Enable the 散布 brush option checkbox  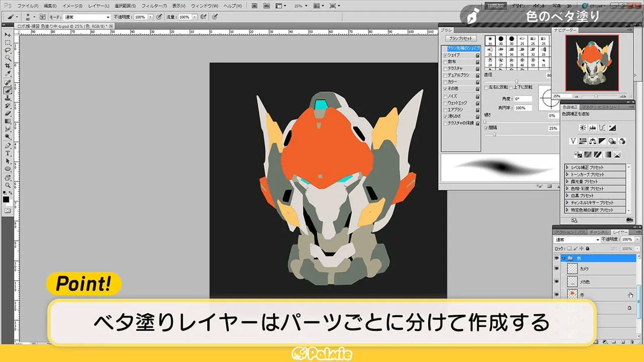click(x=445, y=62)
